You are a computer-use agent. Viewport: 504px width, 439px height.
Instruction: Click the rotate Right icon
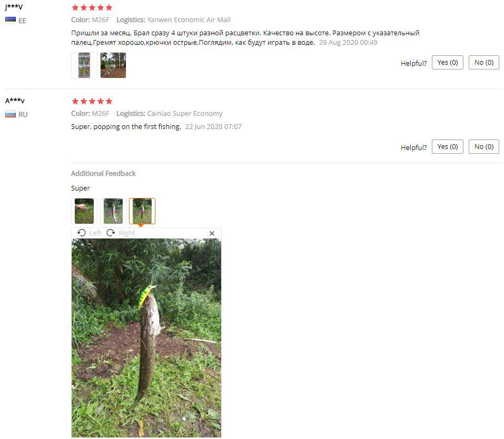[x=111, y=233]
